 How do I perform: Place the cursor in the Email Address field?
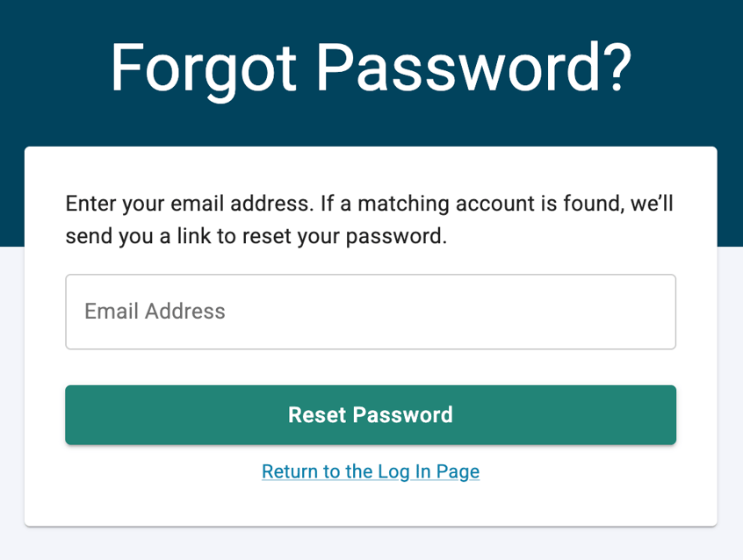[370, 312]
